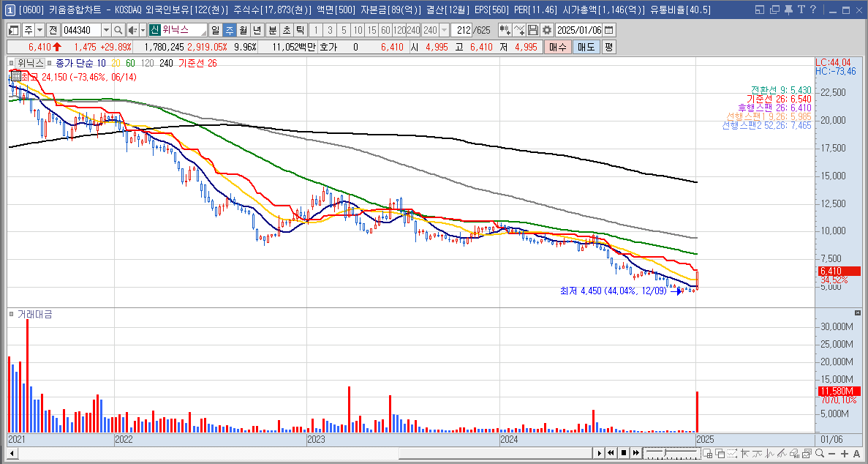Select interval 15 button
Viewport: 868px width, 464px height.
coord(371,30)
